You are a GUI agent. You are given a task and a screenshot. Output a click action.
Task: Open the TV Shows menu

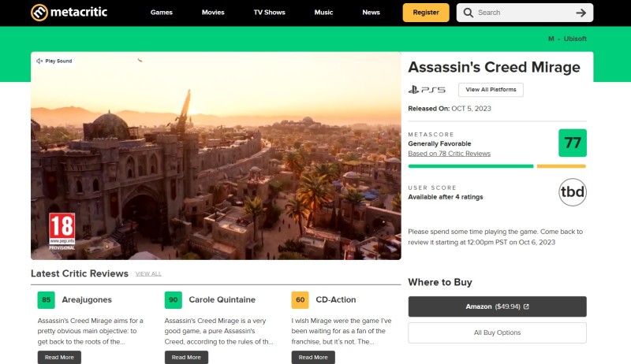[269, 13]
